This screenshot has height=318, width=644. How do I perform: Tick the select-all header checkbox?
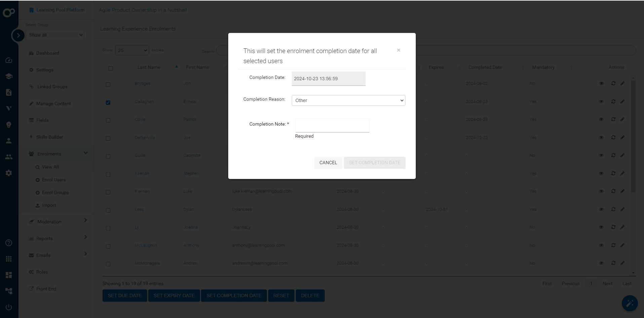(x=111, y=68)
